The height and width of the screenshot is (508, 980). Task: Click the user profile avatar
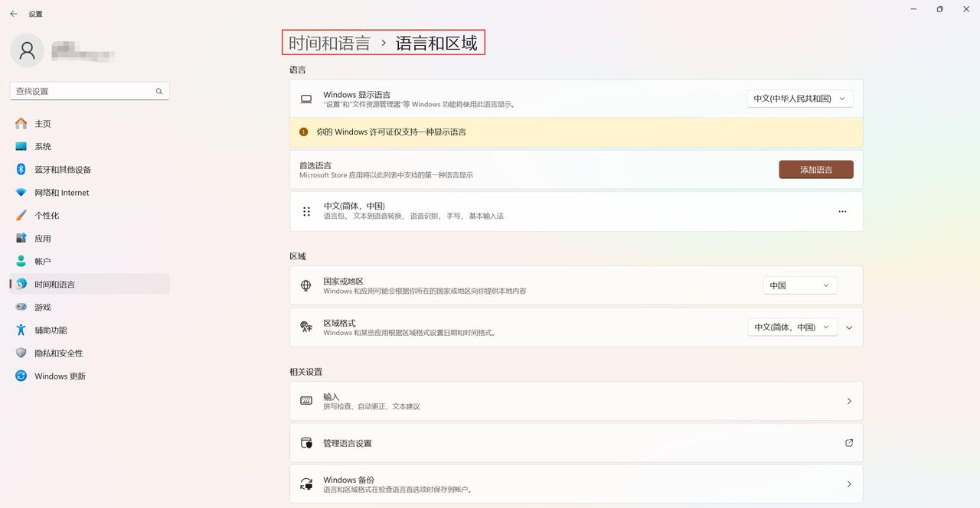pyautogui.click(x=27, y=50)
